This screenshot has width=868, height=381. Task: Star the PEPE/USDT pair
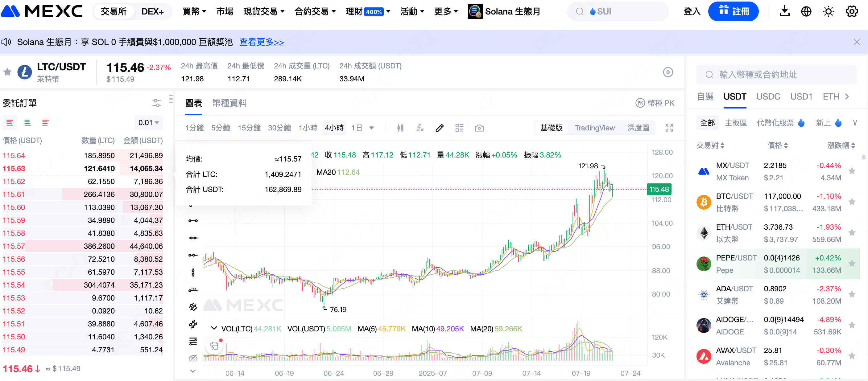tap(852, 264)
